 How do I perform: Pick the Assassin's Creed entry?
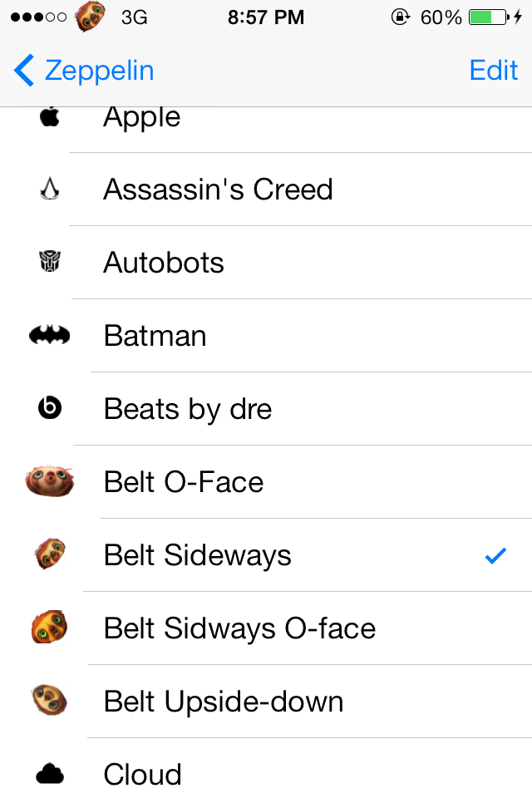coord(218,190)
